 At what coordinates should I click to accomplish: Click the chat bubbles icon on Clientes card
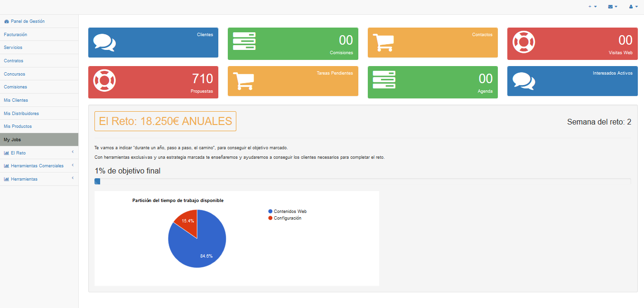pyautogui.click(x=104, y=42)
